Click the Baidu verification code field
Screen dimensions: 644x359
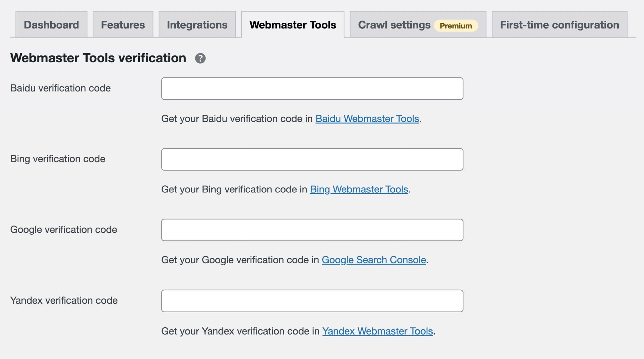312,88
